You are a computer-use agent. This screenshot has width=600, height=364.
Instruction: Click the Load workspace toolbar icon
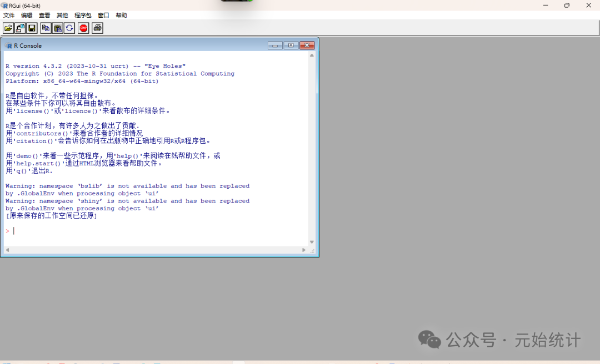(x=20, y=28)
